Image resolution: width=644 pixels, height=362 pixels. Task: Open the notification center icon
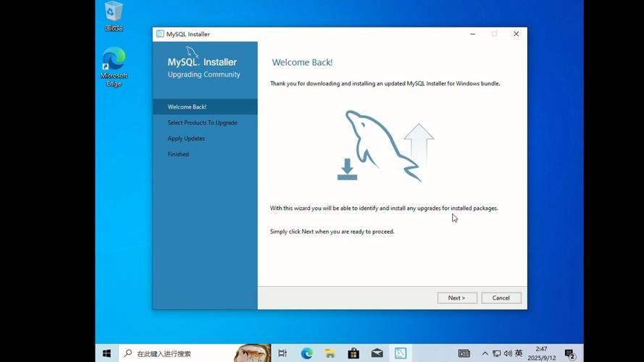[569, 353]
